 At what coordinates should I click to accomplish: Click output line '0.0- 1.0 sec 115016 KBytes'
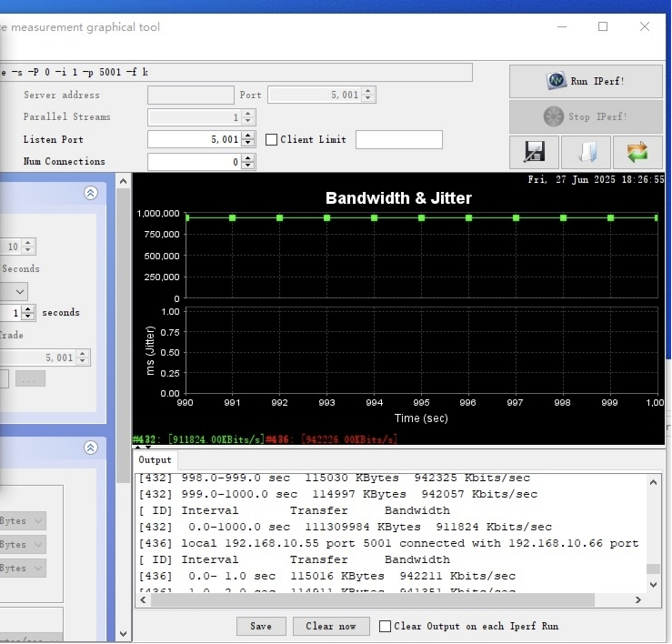coord(327,576)
